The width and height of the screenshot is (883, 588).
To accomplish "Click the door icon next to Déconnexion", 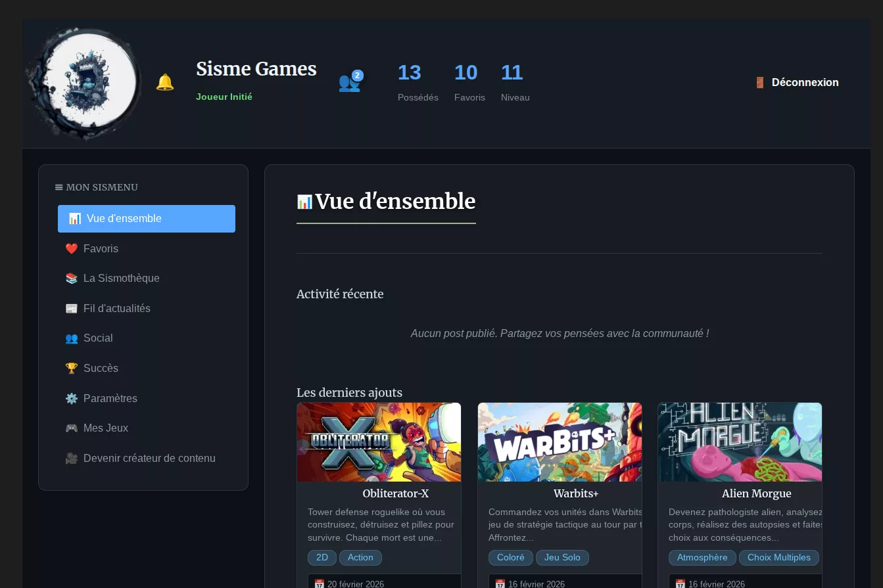I will [759, 82].
